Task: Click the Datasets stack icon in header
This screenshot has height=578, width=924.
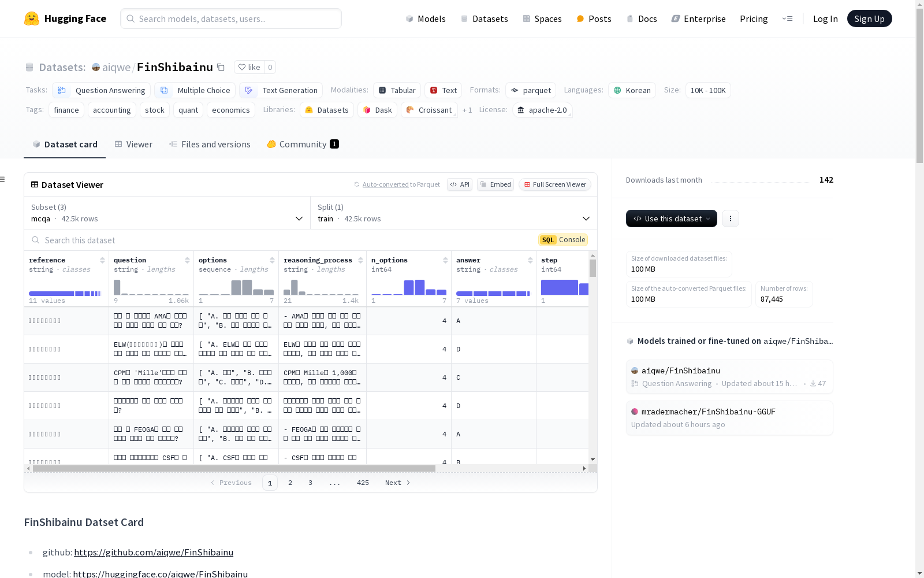Action: 29,67
